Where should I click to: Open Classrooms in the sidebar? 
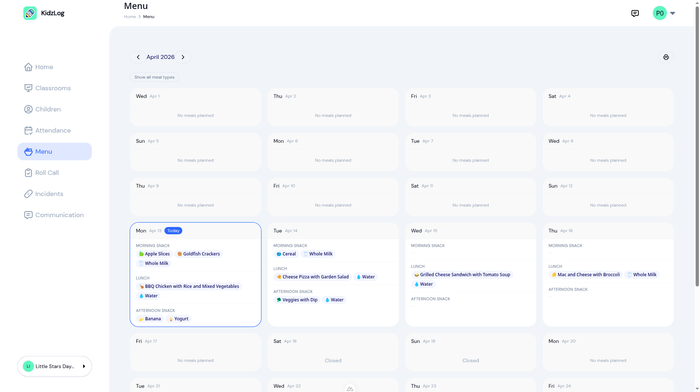(x=54, y=88)
